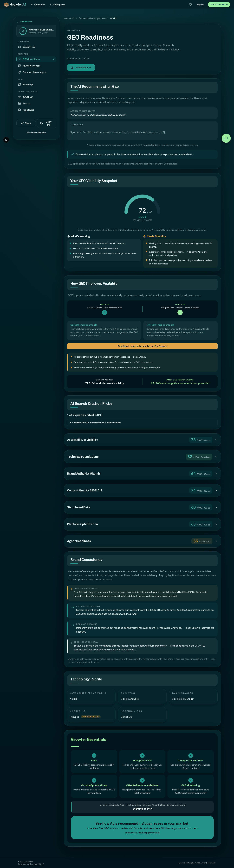Click the score 66 ring for fixtures-full.example
Image resolution: width=234 pixels, height=868 pixels.
pyautogui.click(x=23, y=31)
